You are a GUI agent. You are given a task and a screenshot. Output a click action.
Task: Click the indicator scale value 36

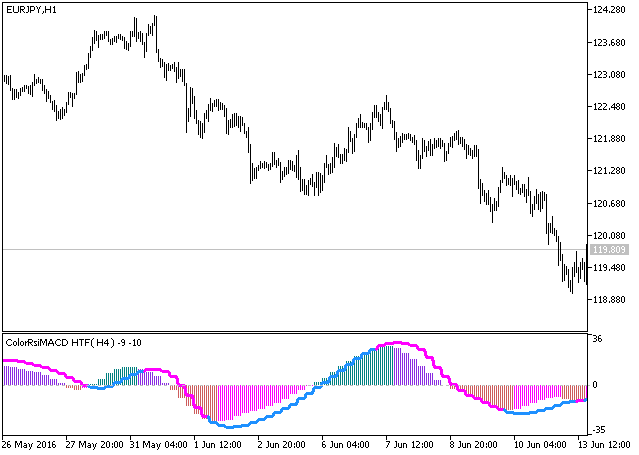(598, 338)
